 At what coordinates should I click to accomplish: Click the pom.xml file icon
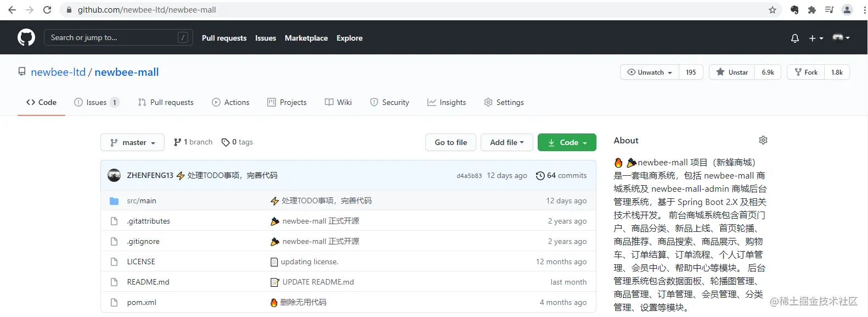[114, 302]
